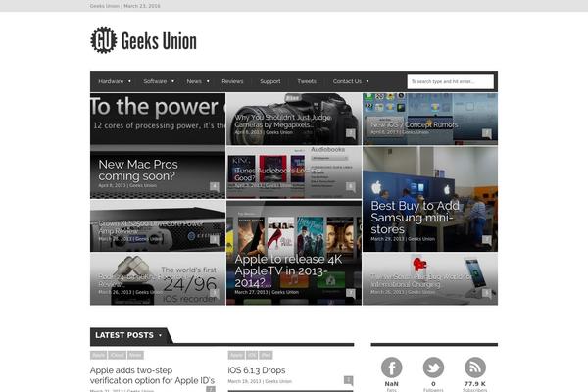588x392 pixels.
Task: Open the Facebook fans icon
Action: (x=391, y=367)
